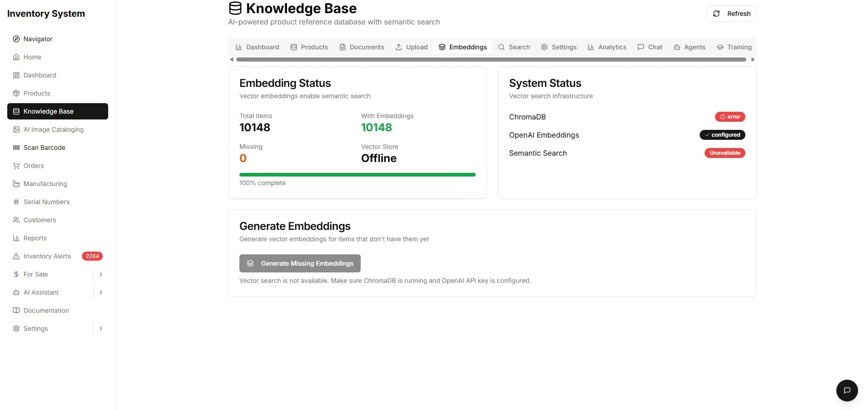Click the horizontal tab scrollbar thumb
The image size is (868, 410).
tap(491, 60)
